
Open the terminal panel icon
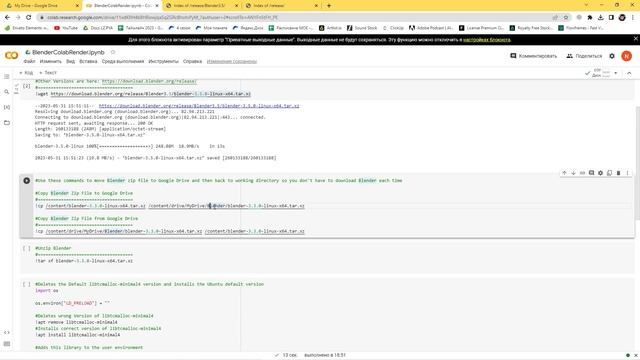point(7,344)
